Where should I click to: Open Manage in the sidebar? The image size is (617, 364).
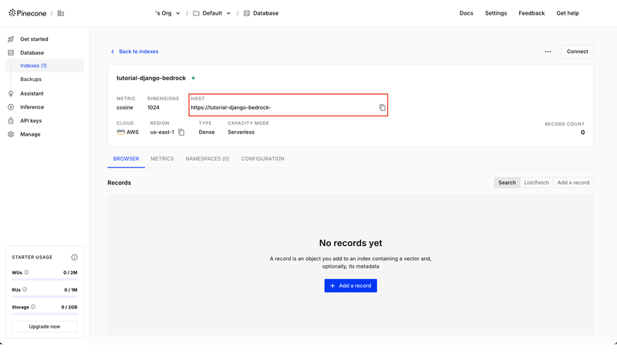[30, 134]
